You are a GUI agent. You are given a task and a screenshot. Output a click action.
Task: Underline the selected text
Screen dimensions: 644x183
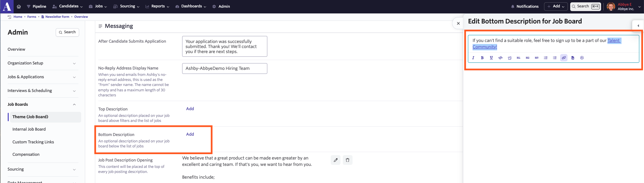click(491, 58)
